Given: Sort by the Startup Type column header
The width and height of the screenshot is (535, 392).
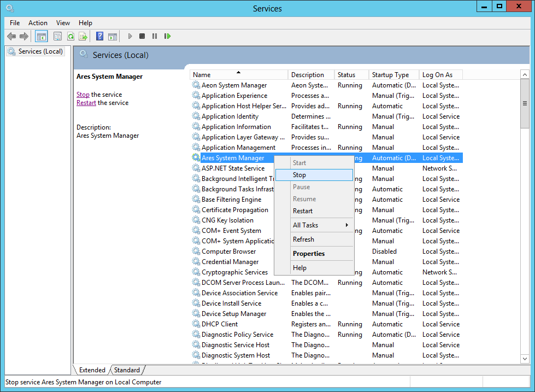Looking at the screenshot, I should (x=392, y=74).
